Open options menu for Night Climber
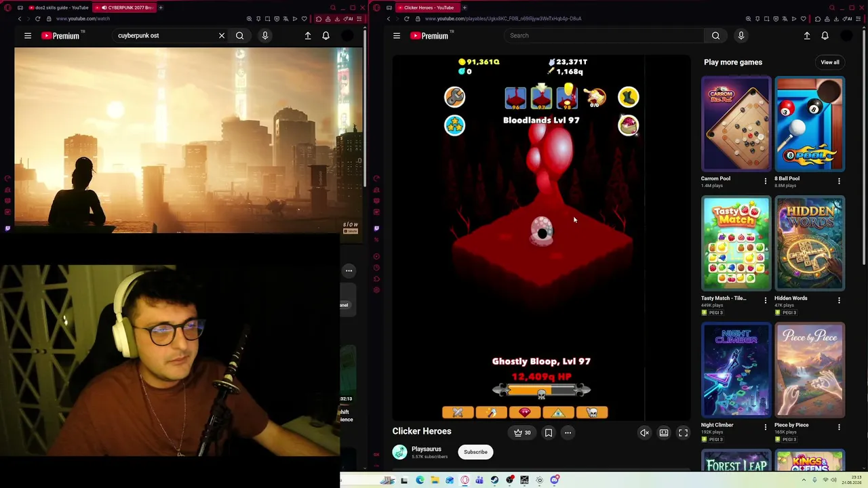The image size is (868, 488). [766, 427]
